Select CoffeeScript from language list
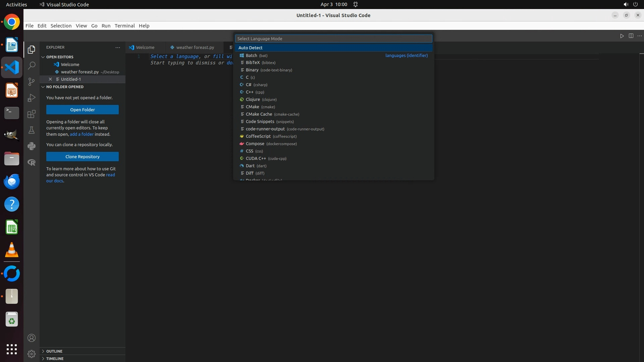The height and width of the screenshot is (362, 644). 258,136
